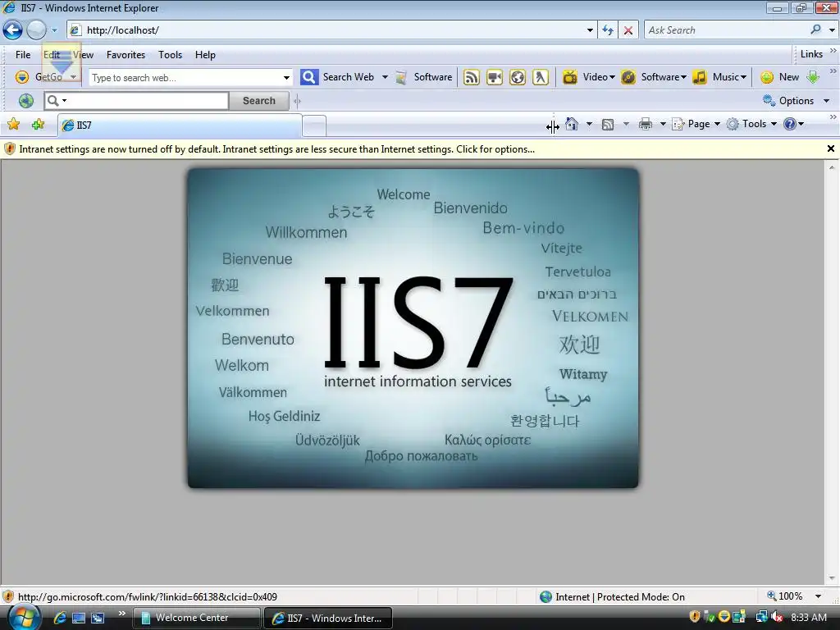The width and height of the screenshot is (840, 630).
Task: Click the Print icon
Action: (x=646, y=125)
